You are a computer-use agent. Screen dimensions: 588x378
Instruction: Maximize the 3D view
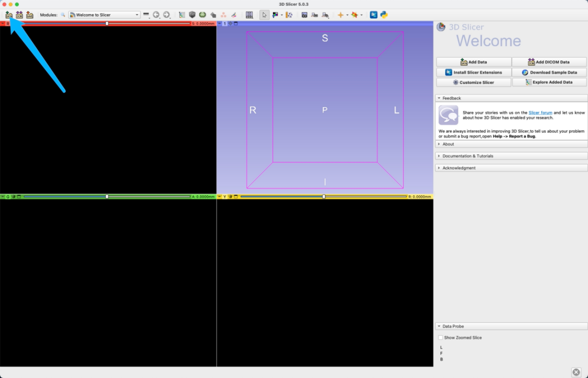(x=236, y=24)
